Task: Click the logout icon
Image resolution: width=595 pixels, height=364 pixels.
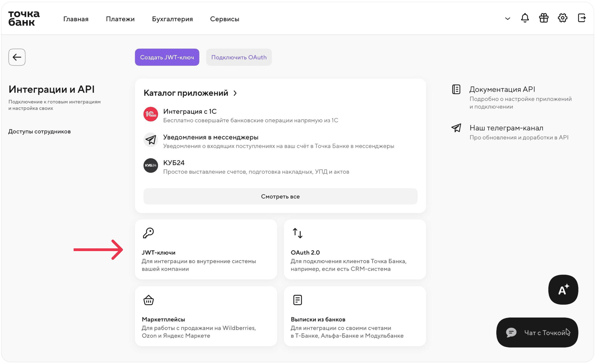Action: 582,18
